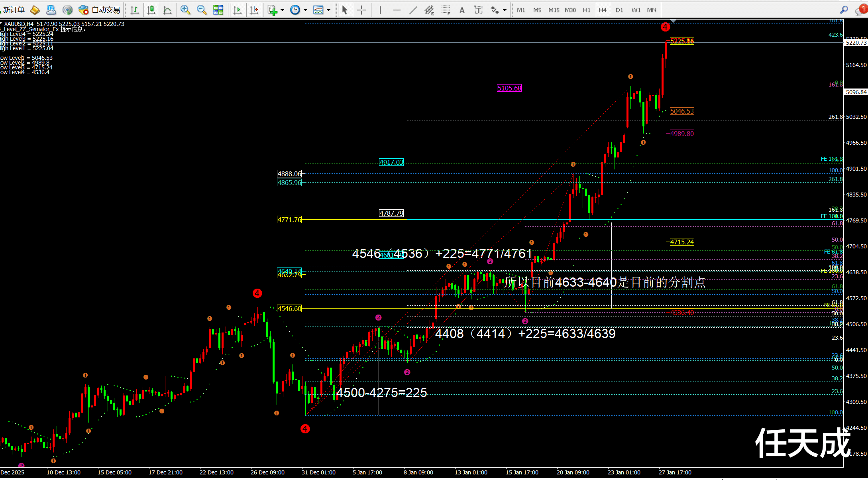Screen dimensions: 868x480
Task: Toggle chart auto scroll button
Action: click(238, 10)
